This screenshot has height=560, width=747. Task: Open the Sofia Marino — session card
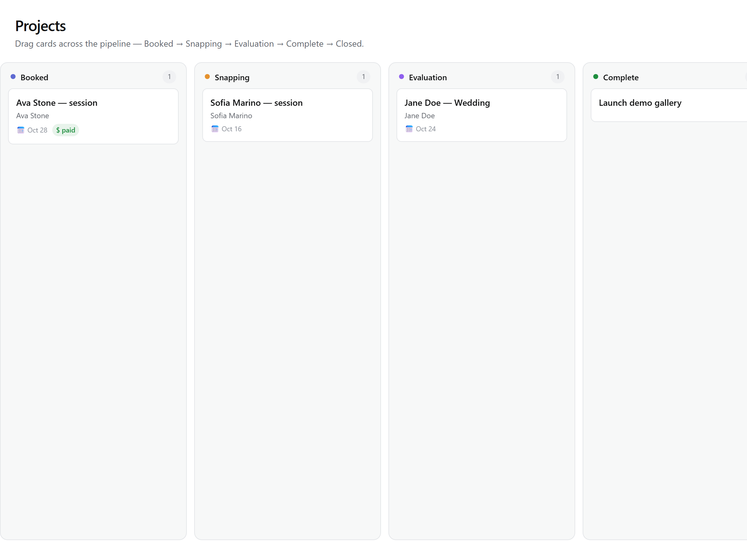click(287, 115)
